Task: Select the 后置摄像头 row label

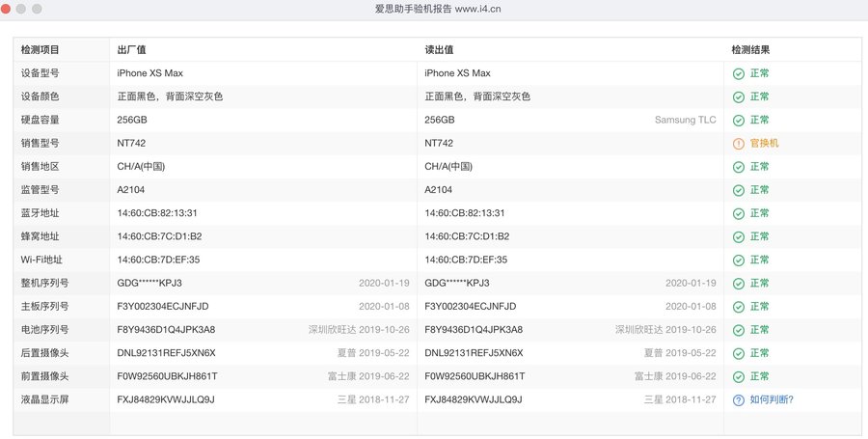Action: (44, 352)
